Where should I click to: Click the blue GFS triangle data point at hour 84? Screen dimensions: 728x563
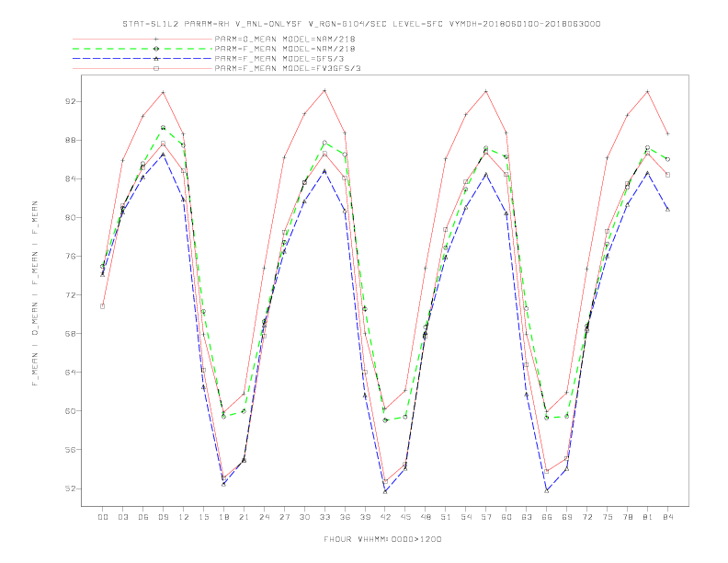(x=667, y=210)
